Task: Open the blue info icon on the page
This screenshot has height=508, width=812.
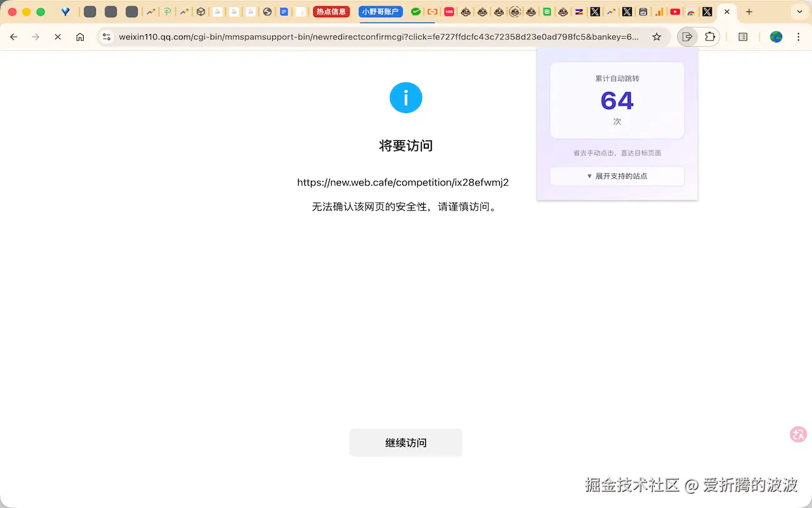Action: click(405, 98)
